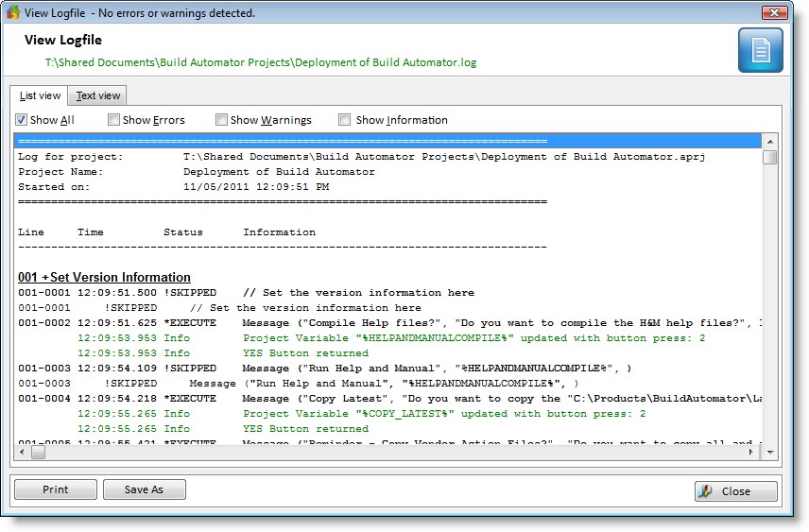Close the View Logfile window with X
Image resolution: width=809 pixels, height=532 pixels.
[774, 13]
